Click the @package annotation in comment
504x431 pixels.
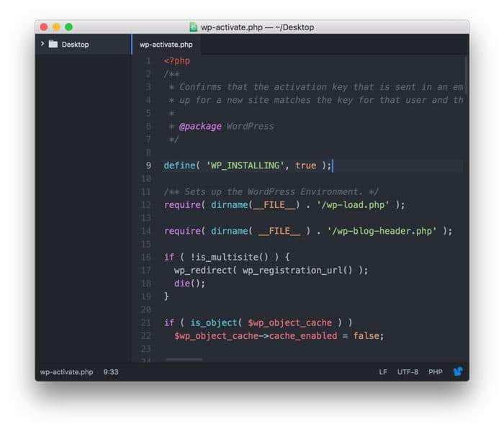(x=200, y=127)
